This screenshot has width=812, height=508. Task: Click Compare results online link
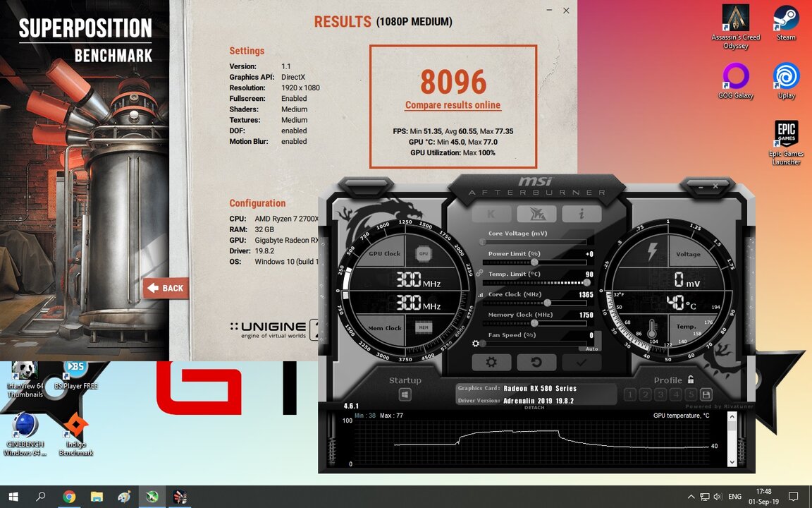(x=453, y=104)
